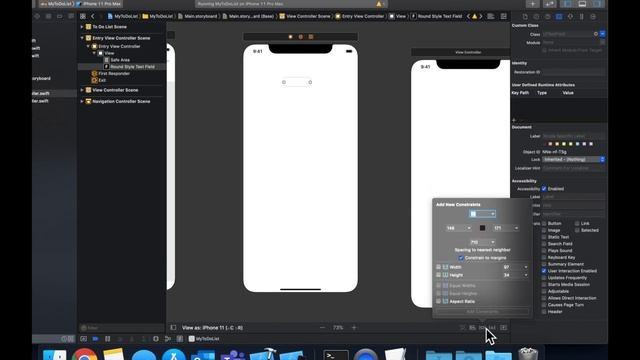Zoom in the canvas with plus
This screenshot has width=640, height=360.
click(354, 327)
